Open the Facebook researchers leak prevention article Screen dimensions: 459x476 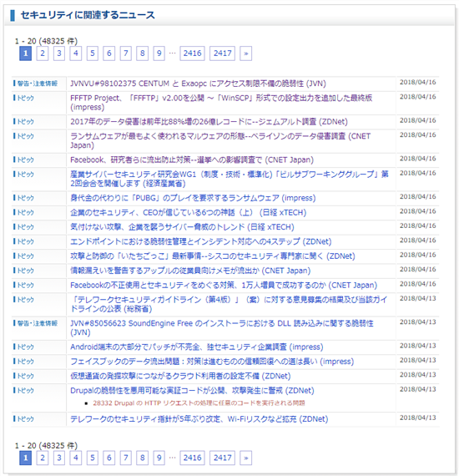192,160
